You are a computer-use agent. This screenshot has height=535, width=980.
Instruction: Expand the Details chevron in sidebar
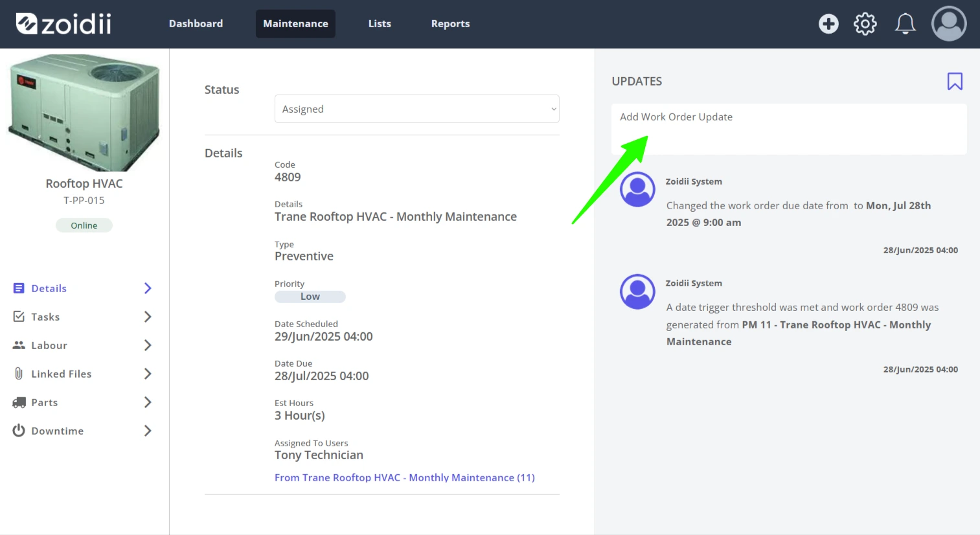pyautogui.click(x=148, y=288)
